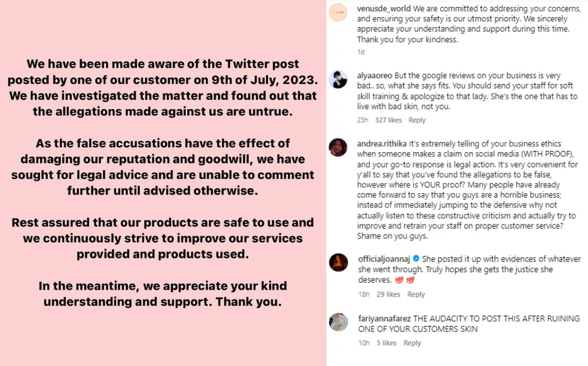588x366 pixels.
Task: Click andrea.rithika's profile avatar
Action: (x=339, y=147)
